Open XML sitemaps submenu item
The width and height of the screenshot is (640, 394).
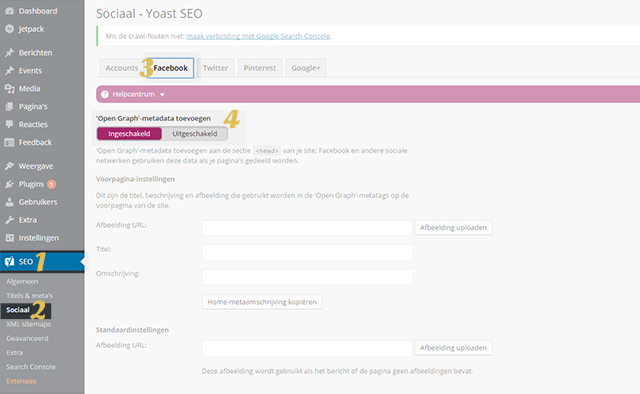29,324
